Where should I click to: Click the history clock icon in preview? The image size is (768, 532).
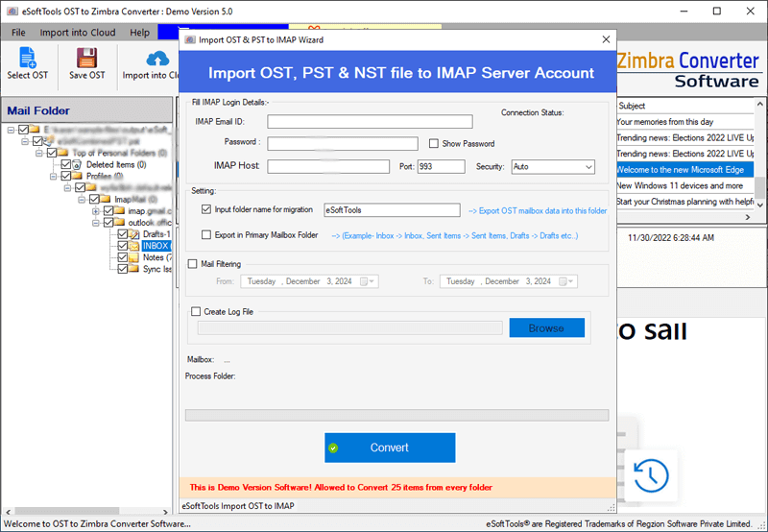point(651,475)
